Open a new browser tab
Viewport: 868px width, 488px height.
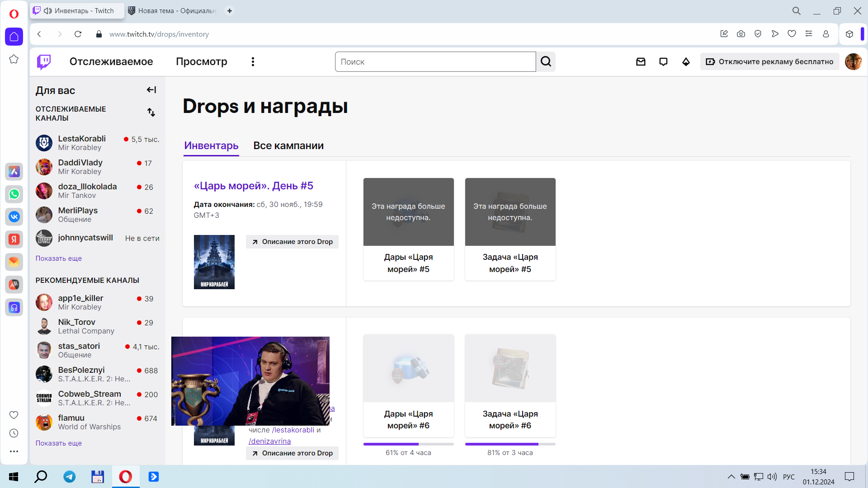click(230, 11)
